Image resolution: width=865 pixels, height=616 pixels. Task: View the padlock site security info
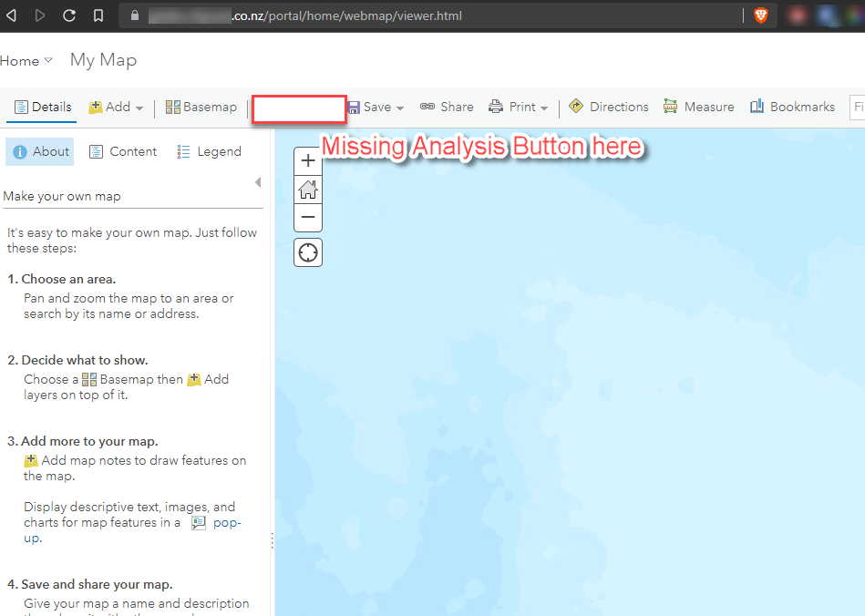[135, 15]
